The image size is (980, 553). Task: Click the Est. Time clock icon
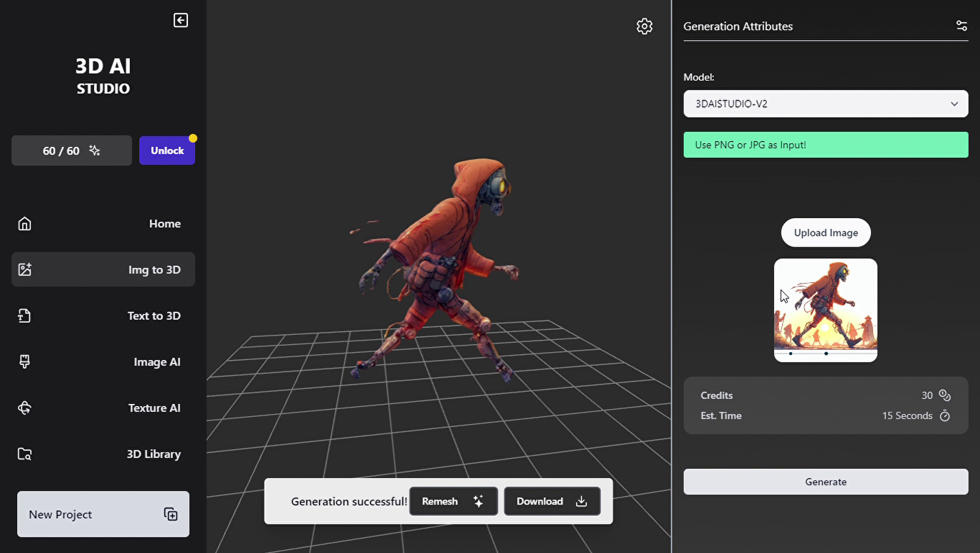945,415
